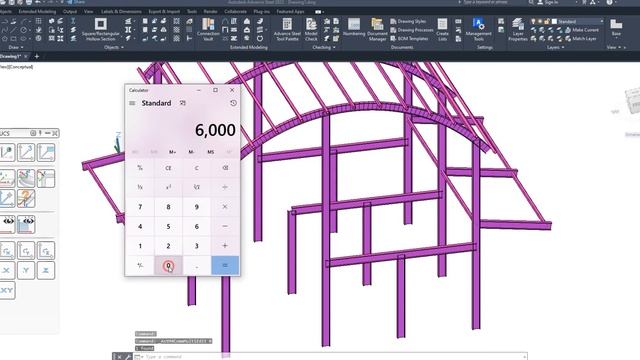Image resolution: width=640 pixels, height=360 pixels.
Task: Click the UCS palette close button
Action: 55,133
